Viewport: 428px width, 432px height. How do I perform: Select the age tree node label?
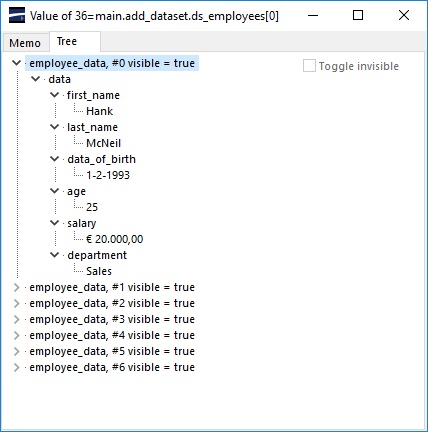[76, 191]
